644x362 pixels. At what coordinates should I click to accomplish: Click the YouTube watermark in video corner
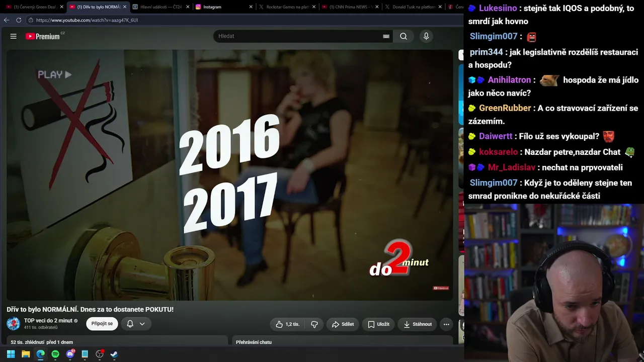pyautogui.click(x=441, y=288)
